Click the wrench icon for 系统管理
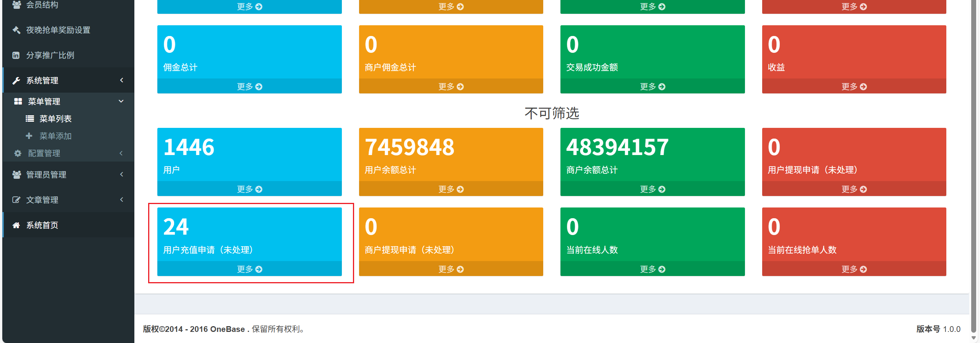Image resolution: width=980 pixels, height=343 pixels. [x=16, y=80]
